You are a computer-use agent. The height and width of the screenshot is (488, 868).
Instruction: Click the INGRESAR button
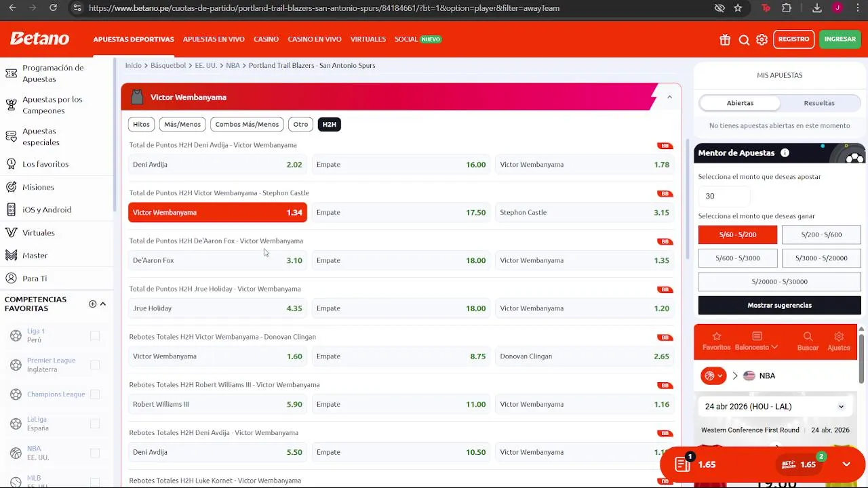[840, 39]
